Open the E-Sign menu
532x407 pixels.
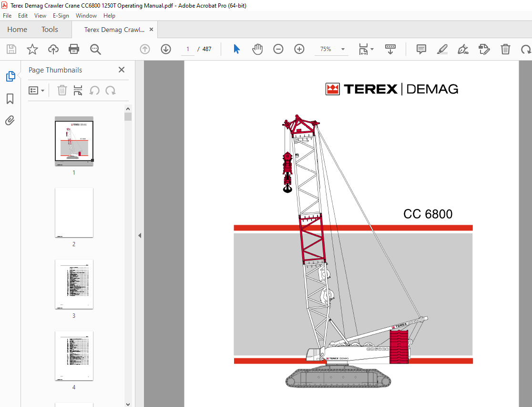pos(61,16)
